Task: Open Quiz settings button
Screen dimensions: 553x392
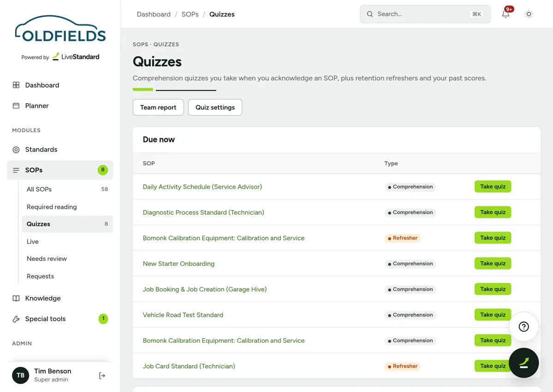Action: click(x=215, y=107)
